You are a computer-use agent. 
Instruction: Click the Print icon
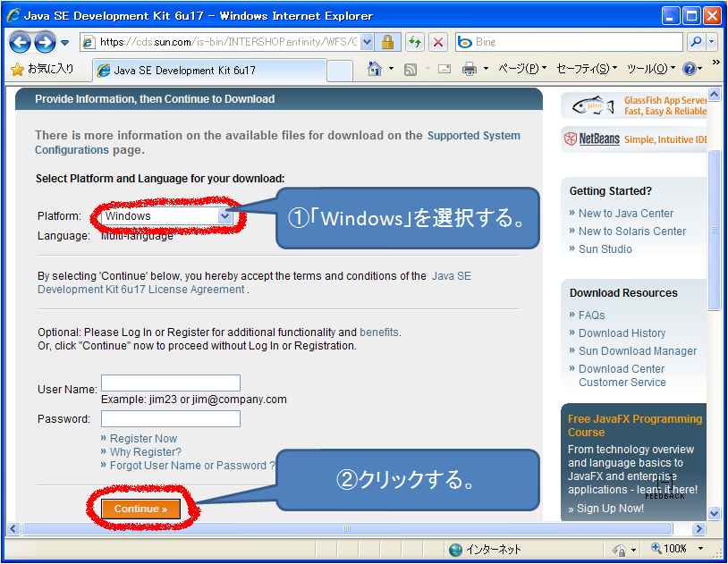[x=470, y=69]
